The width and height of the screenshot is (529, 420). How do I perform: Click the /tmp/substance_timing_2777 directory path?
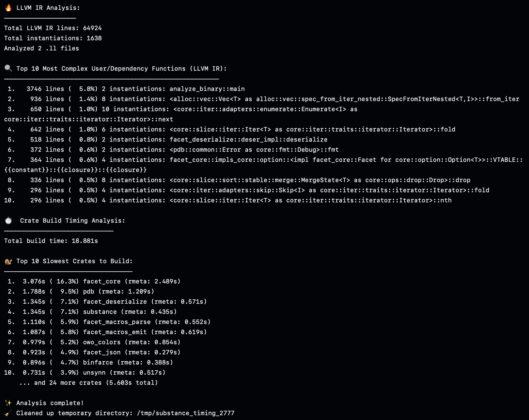(186, 413)
